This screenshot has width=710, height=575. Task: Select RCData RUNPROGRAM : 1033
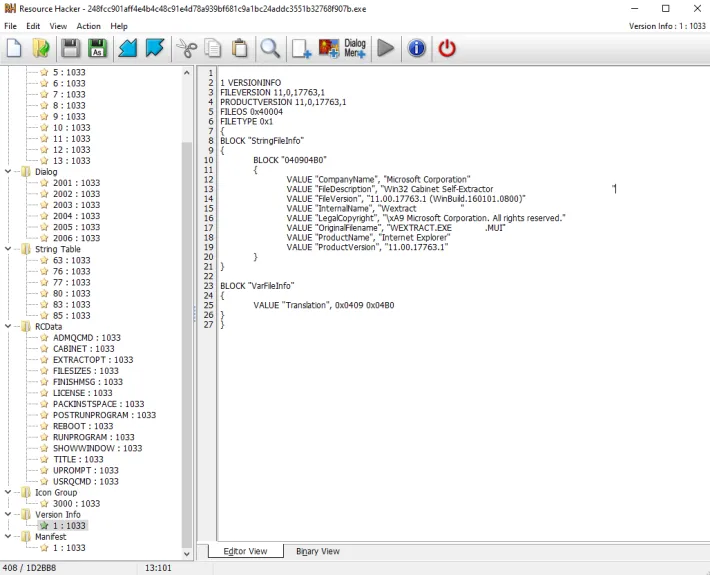[x=93, y=437]
